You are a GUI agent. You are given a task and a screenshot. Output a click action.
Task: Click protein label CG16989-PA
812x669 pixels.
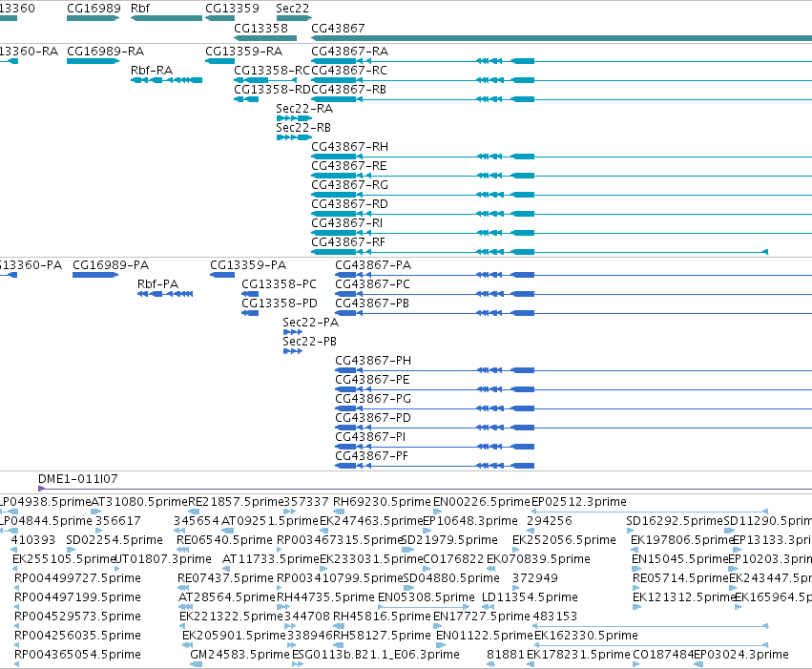(x=111, y=265)
